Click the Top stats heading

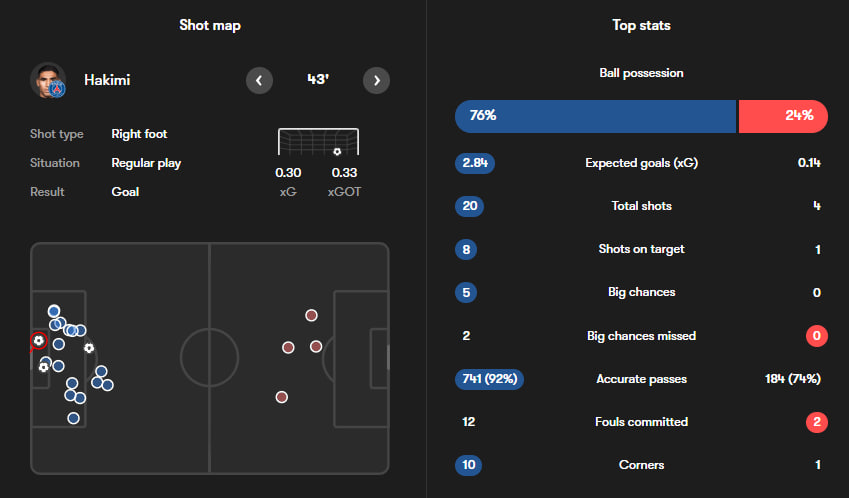coord(641,25)
